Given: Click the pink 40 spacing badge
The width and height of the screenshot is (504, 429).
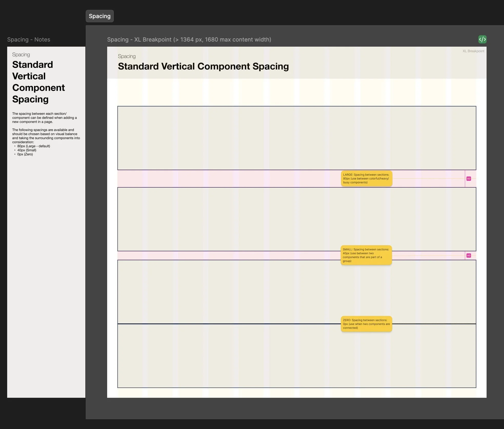Looking at the screenshot, I should pyautogui.click(x=469, y=256).
